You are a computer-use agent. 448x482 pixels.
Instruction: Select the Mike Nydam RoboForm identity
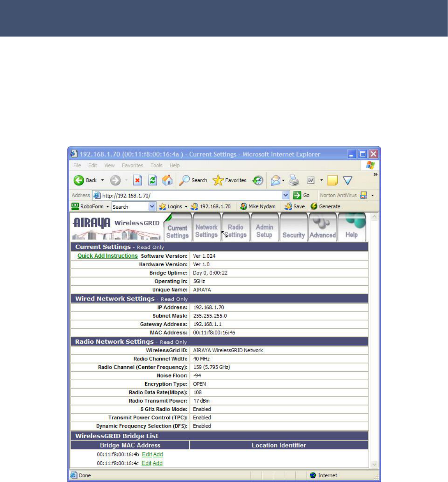(x=258, y=207)
